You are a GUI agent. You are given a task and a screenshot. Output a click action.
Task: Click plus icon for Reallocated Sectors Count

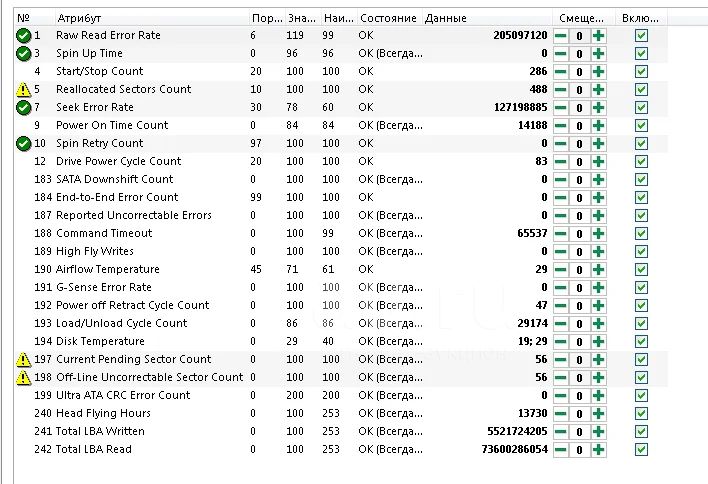coord(598,90)
